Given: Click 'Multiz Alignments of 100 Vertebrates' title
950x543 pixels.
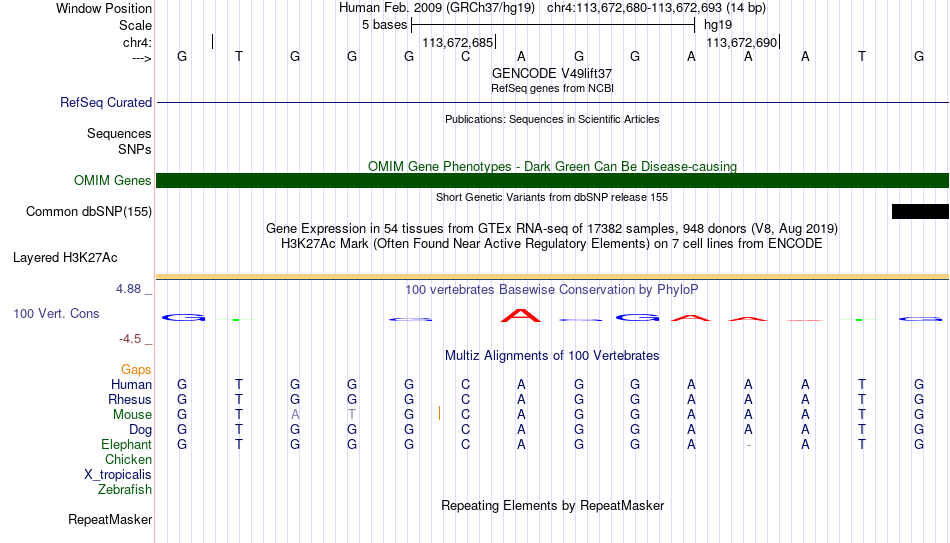Looking at the screenshot, I should tap(552, 355).
